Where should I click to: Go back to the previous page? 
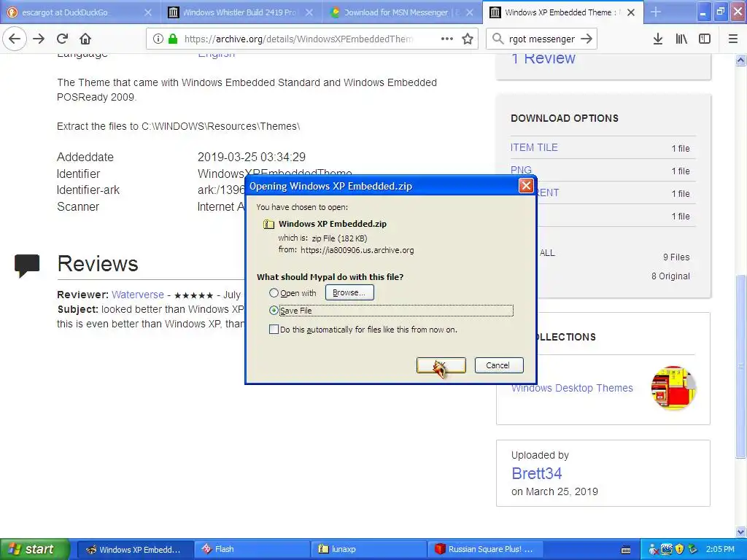click(15, 39)
